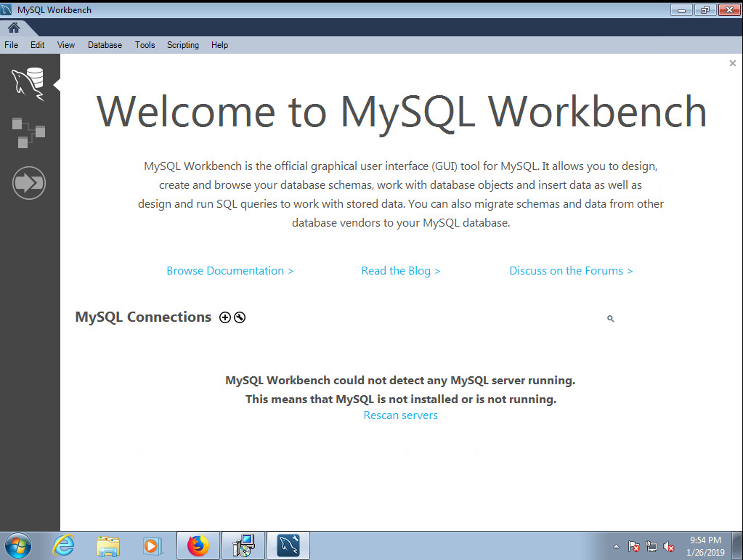Restore down the MySQL Workbench window
Image resolution: width=743 pixels, height=560 pixels.
(705, 9)
